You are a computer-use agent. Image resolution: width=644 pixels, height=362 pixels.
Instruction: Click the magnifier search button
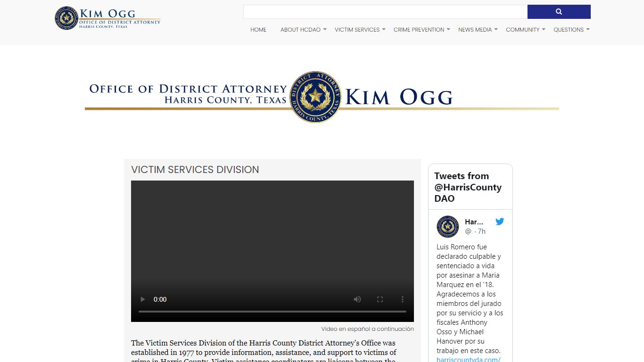[559, 12]
